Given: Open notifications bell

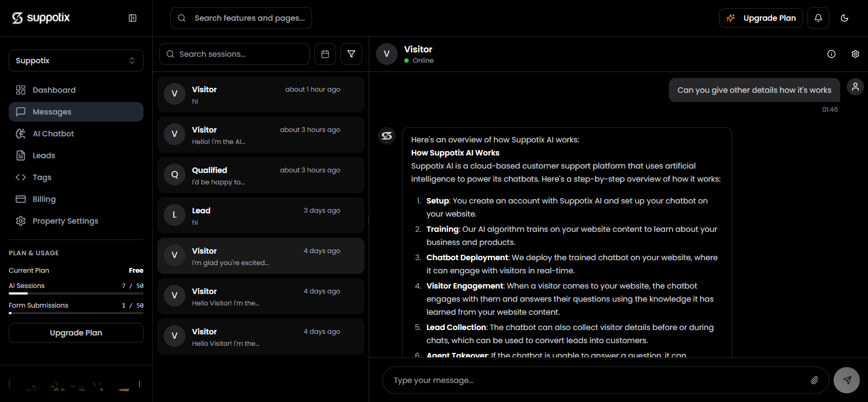Looking at the screenshot, I should [x=818, y=18].
